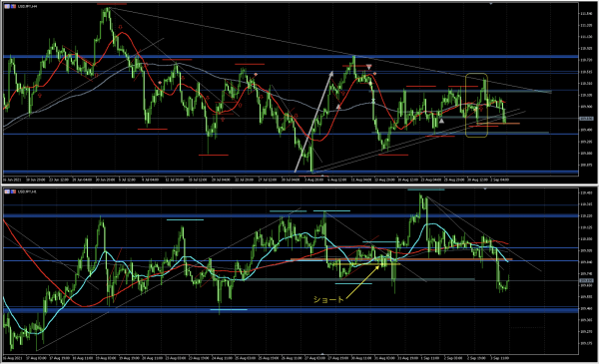Select the large white diagonal arrow in upper chart
Screen dimensions: 599x364
click(314, 122)
